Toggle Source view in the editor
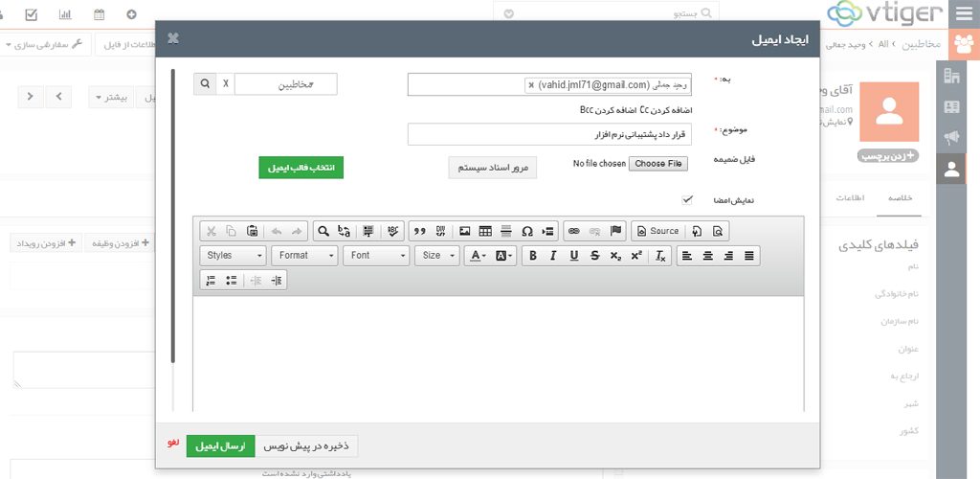This screenshot has width=980, height=479. tap(657, 231)
